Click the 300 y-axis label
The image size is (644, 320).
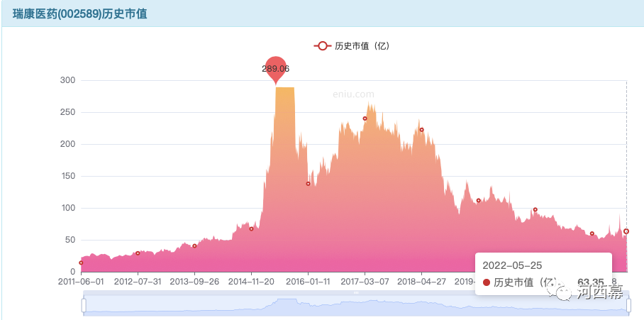tap(67, 80)
